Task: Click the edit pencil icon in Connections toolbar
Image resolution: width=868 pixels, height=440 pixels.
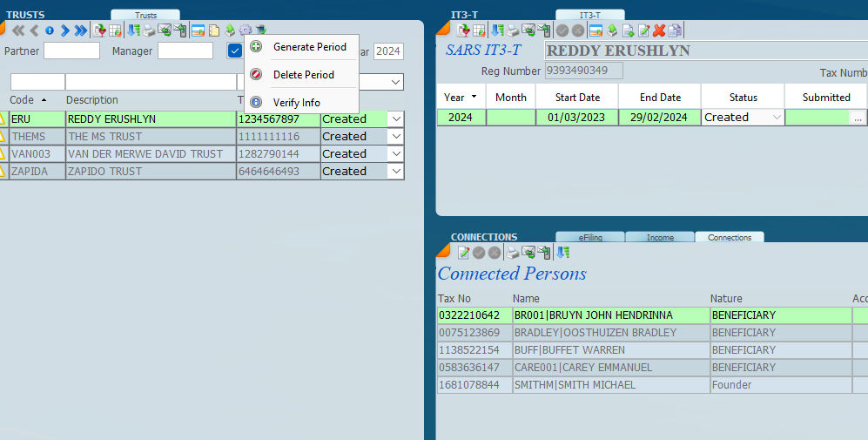Action: (x=463, y=253)
